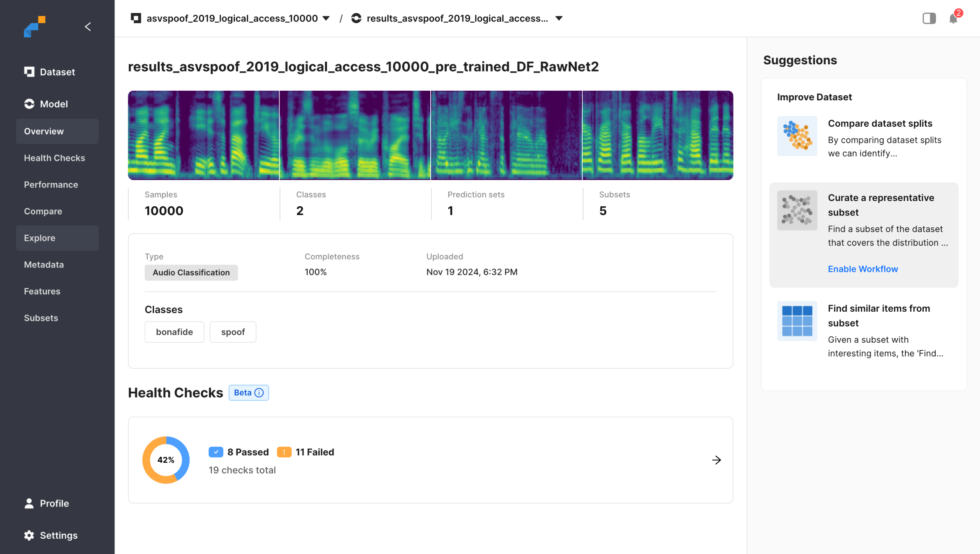Click the app logo in the sidebar

pos(34,26)
